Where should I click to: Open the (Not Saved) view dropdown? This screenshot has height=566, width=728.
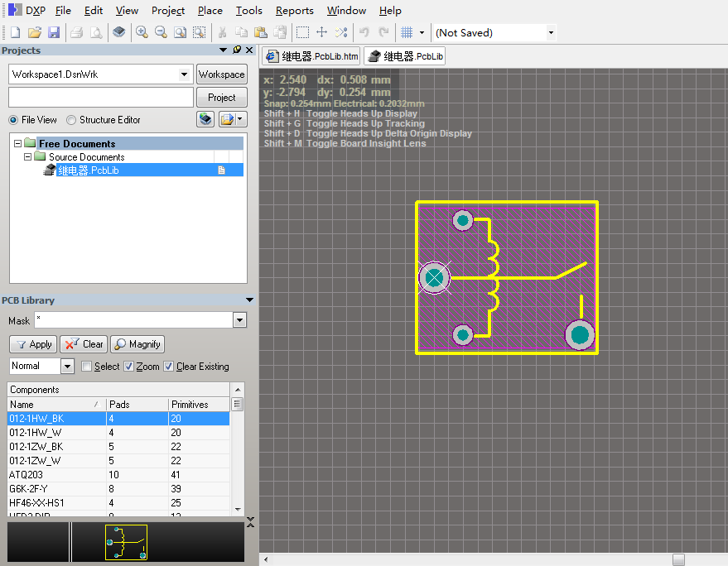(551, 32)
